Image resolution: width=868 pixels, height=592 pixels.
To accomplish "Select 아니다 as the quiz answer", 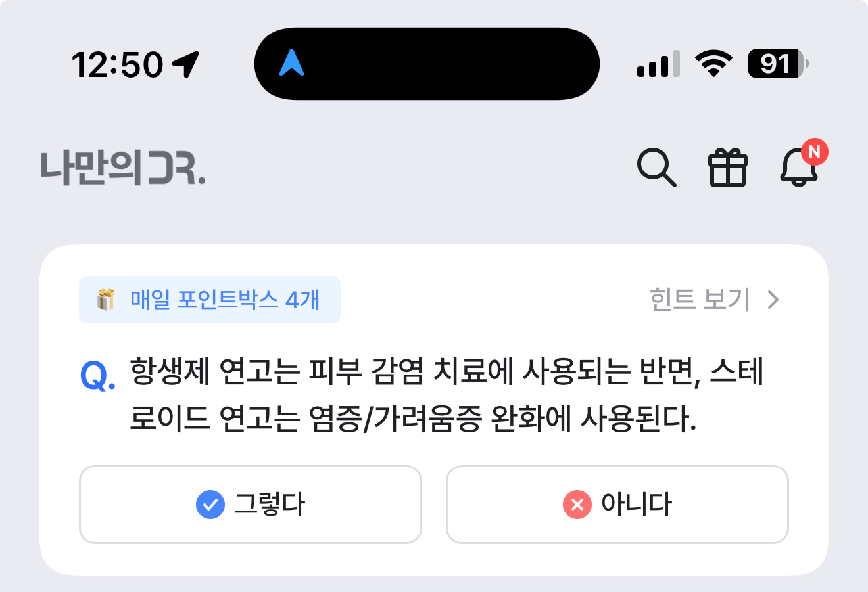I will pos(617,505).
